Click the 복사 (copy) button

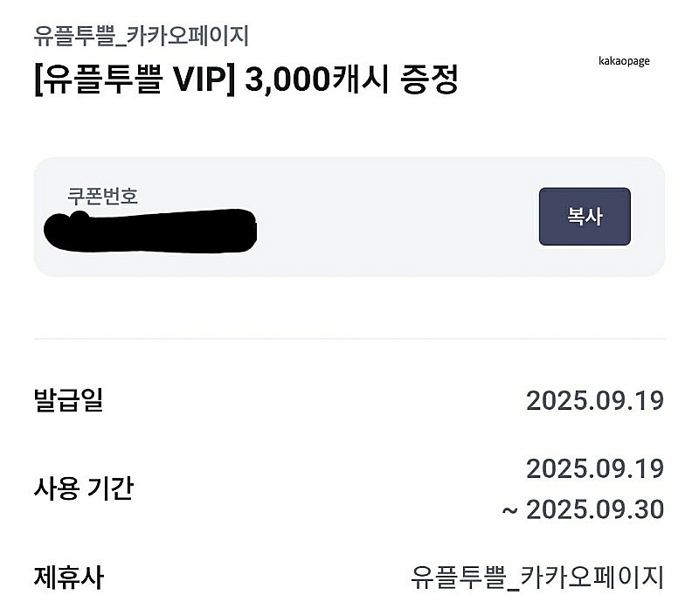click(585, 217)
